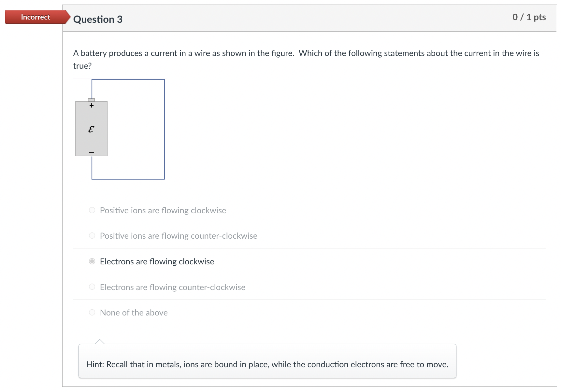Viewport: 561px width, 392px height.
Task: Click the question content panel border
Action: click(x=62, y=195)
